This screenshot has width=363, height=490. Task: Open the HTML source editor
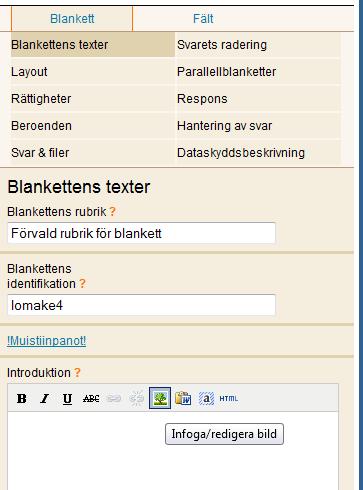229,398
